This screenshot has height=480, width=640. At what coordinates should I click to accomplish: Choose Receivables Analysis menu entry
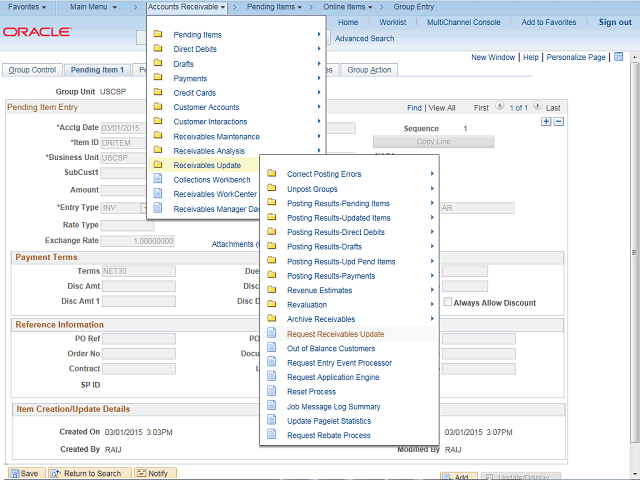click(209, 151)
